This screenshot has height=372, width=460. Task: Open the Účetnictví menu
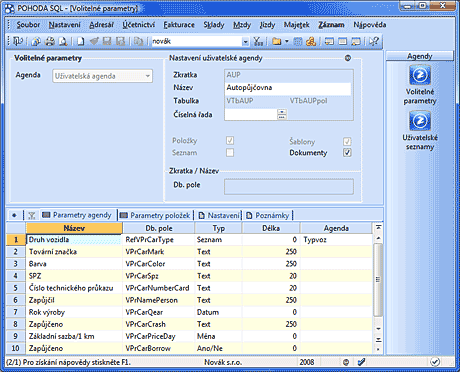click(x=138, y=25)
